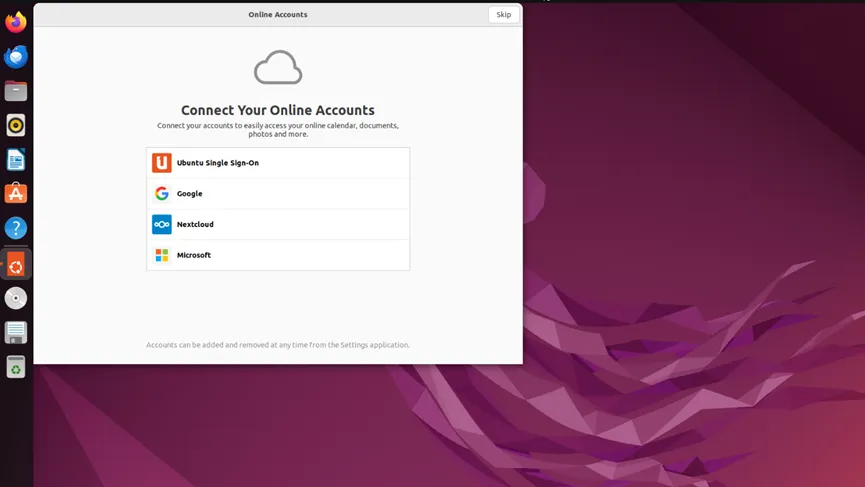
Task: Launch Thunderbird mail from the dock
Action: [x=16, y=57]
